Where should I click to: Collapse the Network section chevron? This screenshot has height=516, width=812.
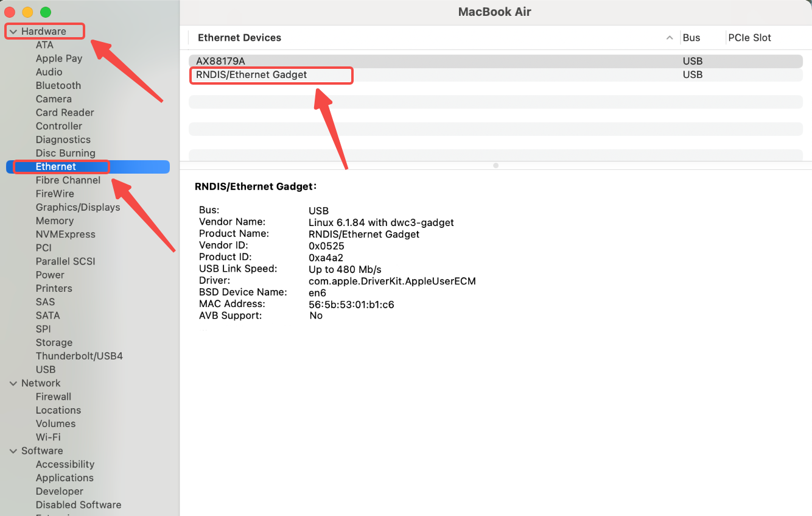[x=13, y=383]
